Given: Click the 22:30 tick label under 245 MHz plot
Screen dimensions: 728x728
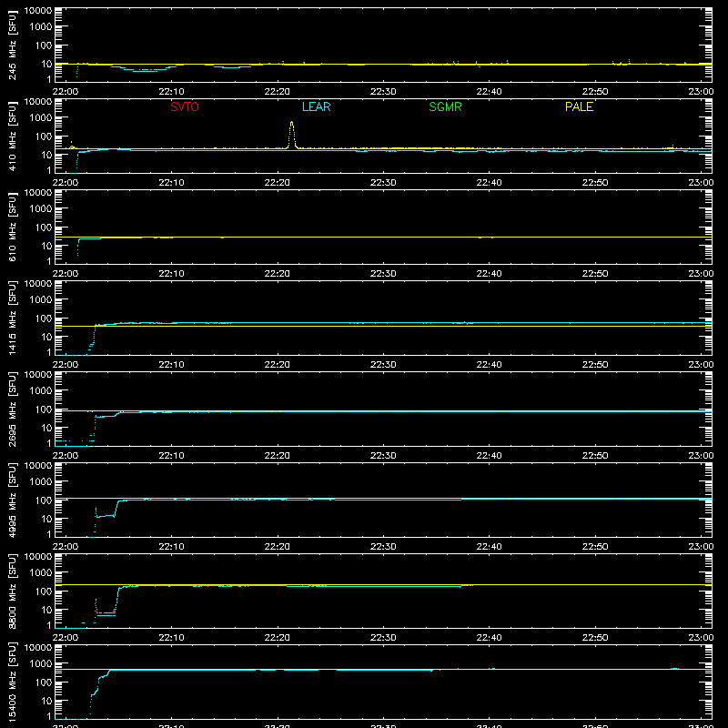Looking at the screenshot, I should [x=383, y=92].
